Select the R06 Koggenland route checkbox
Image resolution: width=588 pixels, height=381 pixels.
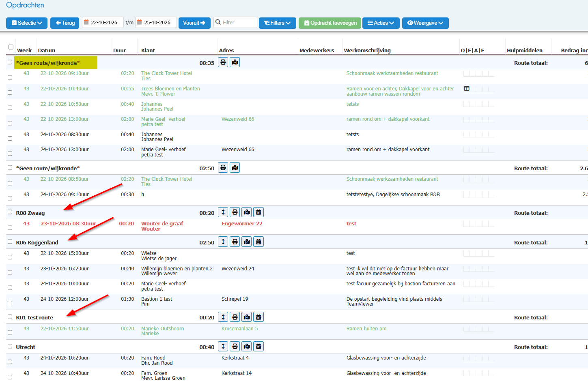pos(10,242)
